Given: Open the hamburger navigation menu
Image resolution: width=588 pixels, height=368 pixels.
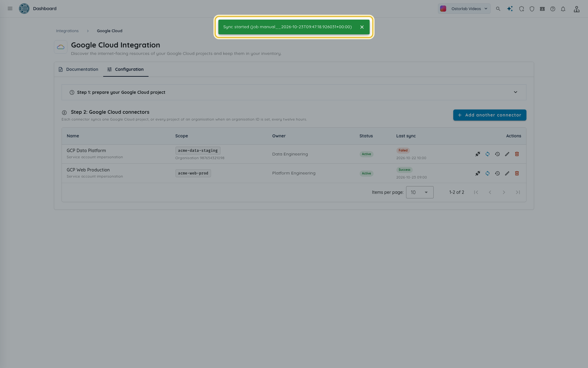Looking at the screenshot, I should click(10, 9).
